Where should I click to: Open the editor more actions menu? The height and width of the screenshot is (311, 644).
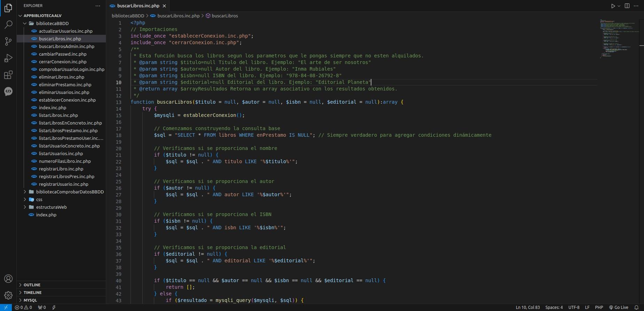point(636,6)
